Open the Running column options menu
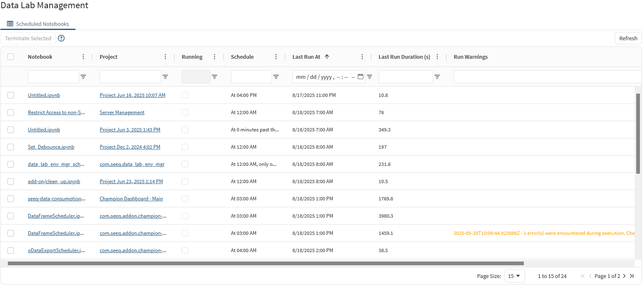 (215, 57)
